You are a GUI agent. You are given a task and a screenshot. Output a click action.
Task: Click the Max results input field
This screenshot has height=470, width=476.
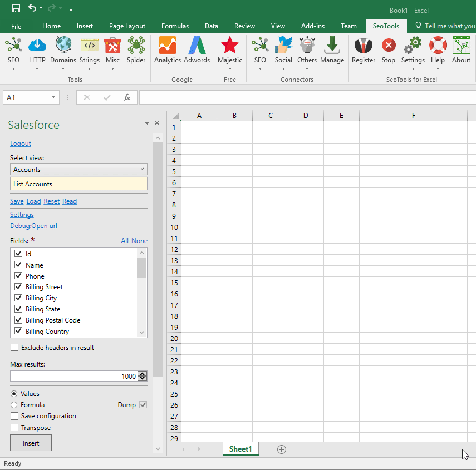click(x=74, y=377)
